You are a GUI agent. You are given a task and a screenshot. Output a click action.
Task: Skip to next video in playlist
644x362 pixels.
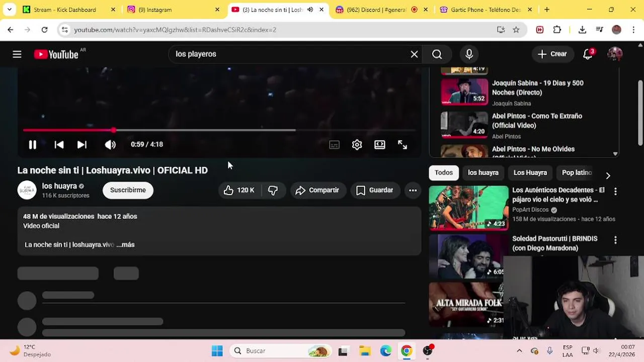(x=82, y=145)
